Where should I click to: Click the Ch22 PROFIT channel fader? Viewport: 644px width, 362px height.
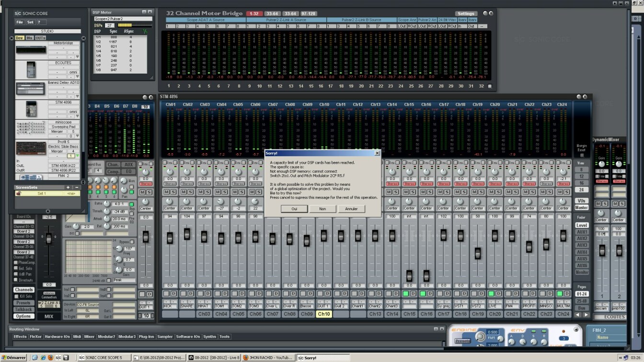click(x=529, y=247)
